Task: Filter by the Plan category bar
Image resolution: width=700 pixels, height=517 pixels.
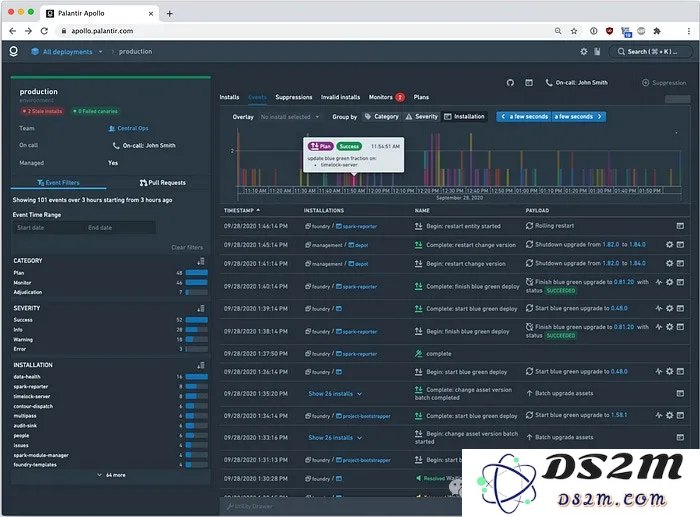Action: click(196, 272)
